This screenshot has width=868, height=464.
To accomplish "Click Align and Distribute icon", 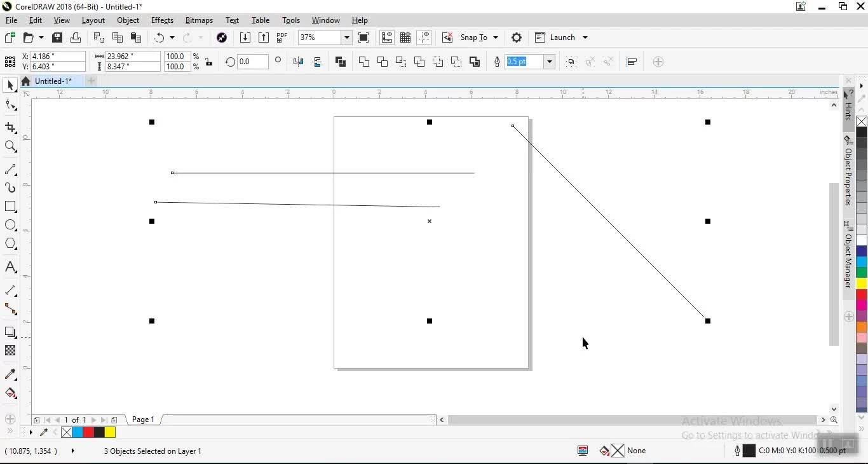I will point(632,62).
